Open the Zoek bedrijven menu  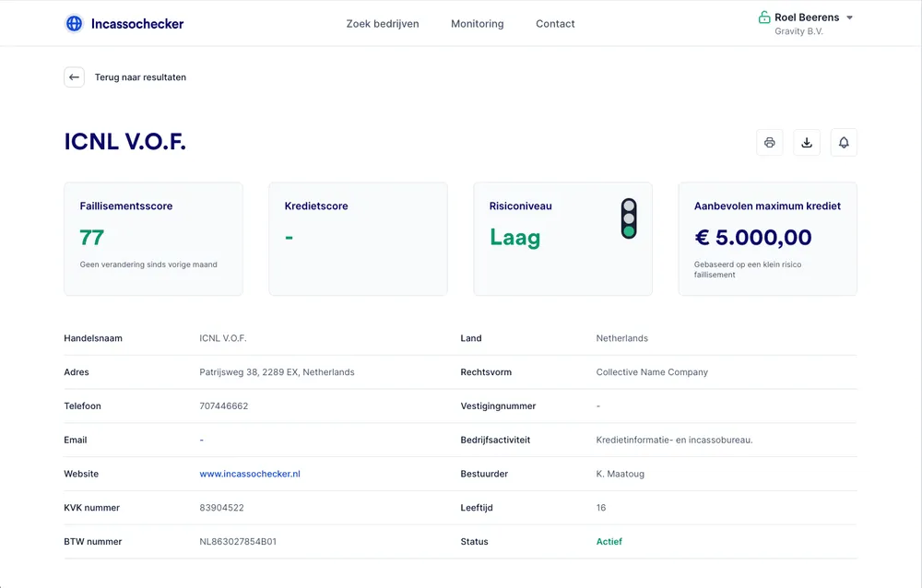click(383, 24)
